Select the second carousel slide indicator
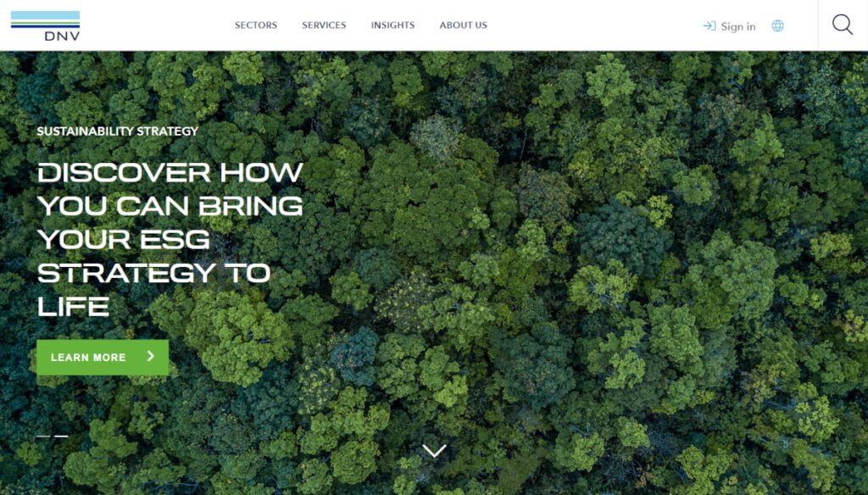This screenshot has height=495, width=868. click(x=61, y=437)
